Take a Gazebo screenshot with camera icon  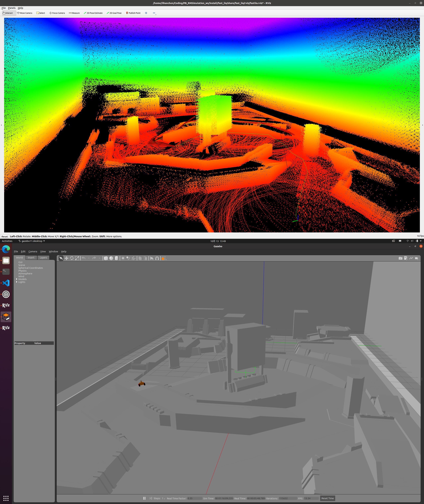tap(400, 258)
